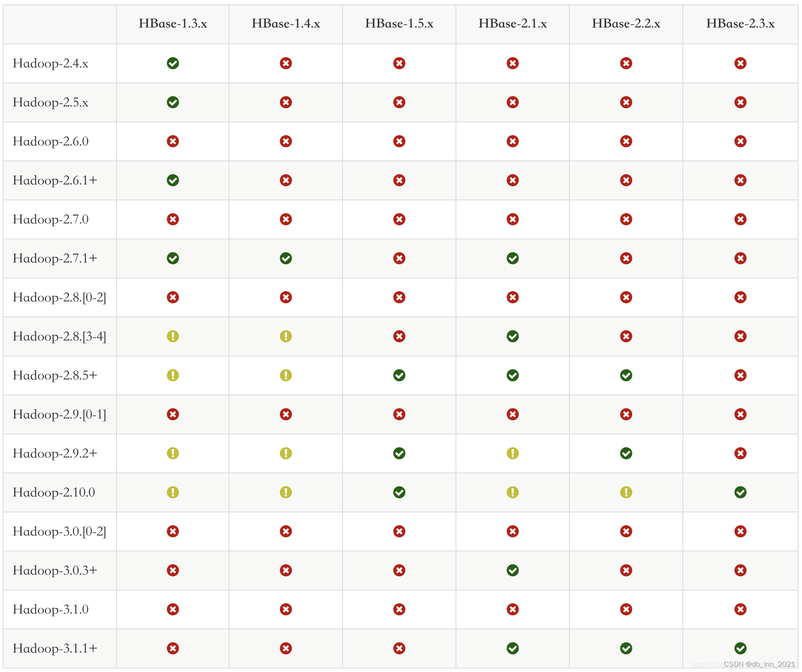Click yellow warning for Hadoop-2.10.0 under HBase-1.4.x
Viewport: 802px width, 672px height.
[x=286, y=492]
